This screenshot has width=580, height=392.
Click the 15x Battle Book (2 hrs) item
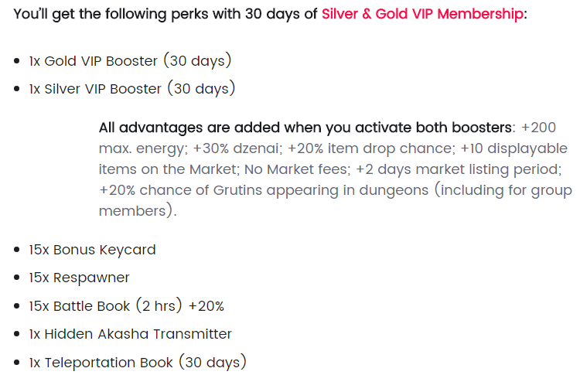105,306
